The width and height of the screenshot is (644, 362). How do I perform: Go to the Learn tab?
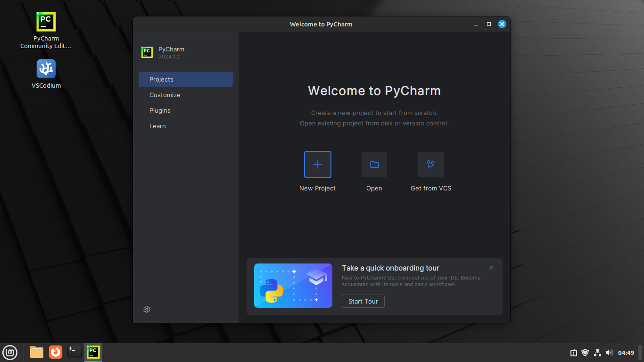(186, 126)
